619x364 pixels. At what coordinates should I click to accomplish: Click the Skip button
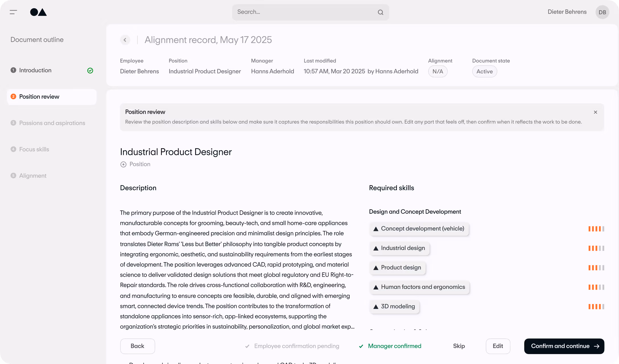[x=459, y=346]
